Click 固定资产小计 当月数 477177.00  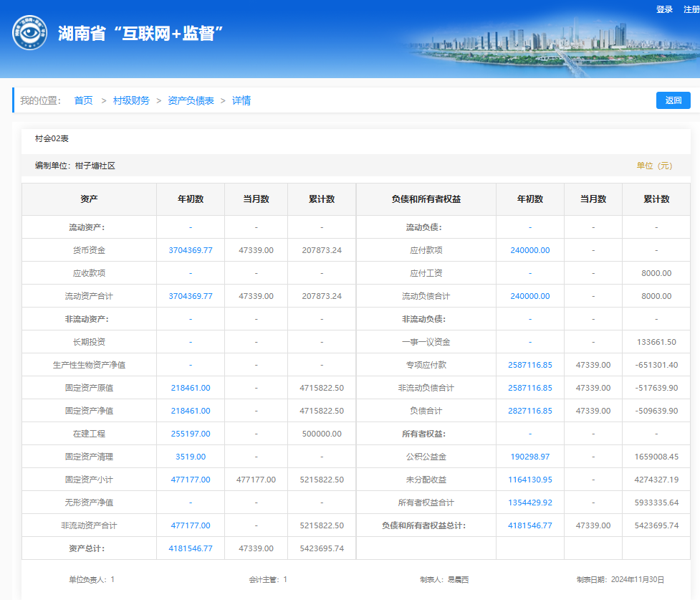click(256, 480)
